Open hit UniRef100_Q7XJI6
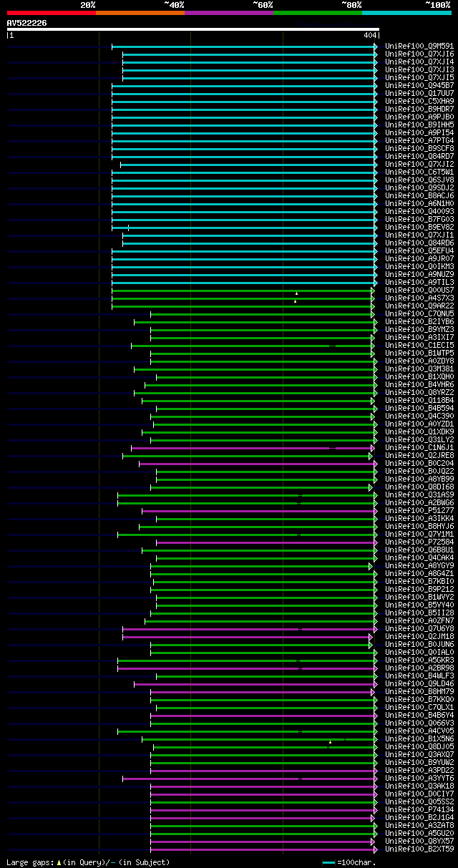The image size is (458, 868). point(419,54)
